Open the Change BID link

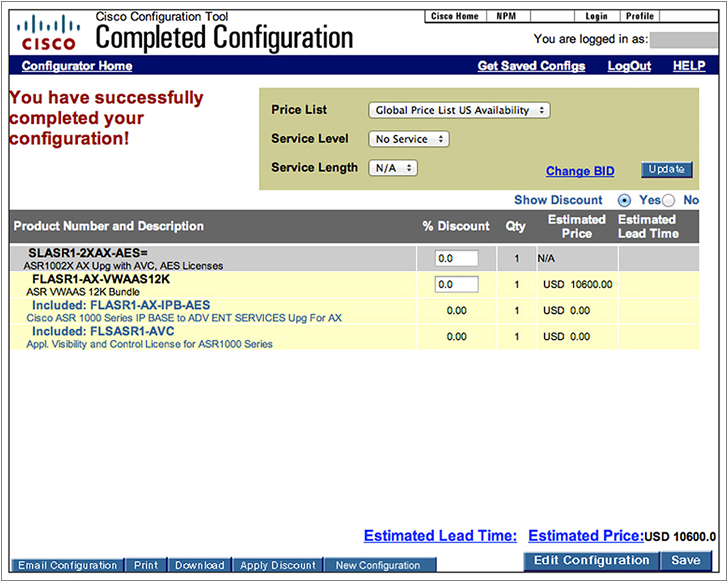point(580,171)
